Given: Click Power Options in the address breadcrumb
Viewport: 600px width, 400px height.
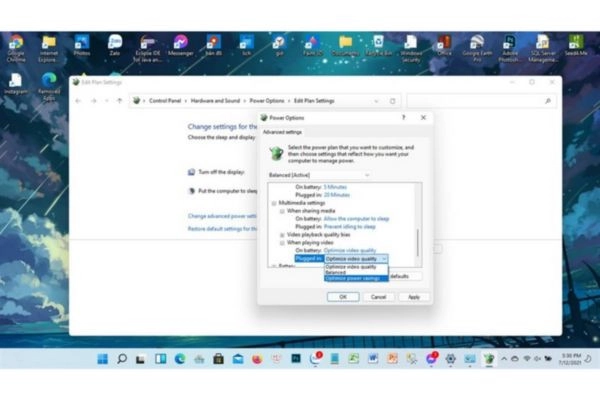Looking at the screenshot, I should 267,101.
